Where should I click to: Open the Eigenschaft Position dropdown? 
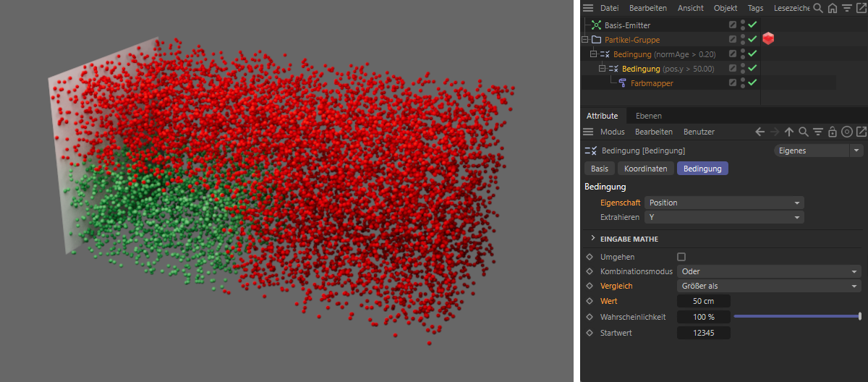pos(724,203)
